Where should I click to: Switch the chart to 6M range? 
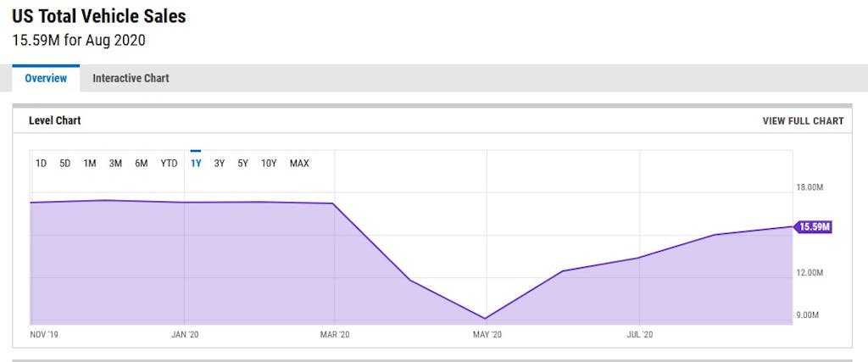[142, 164]
